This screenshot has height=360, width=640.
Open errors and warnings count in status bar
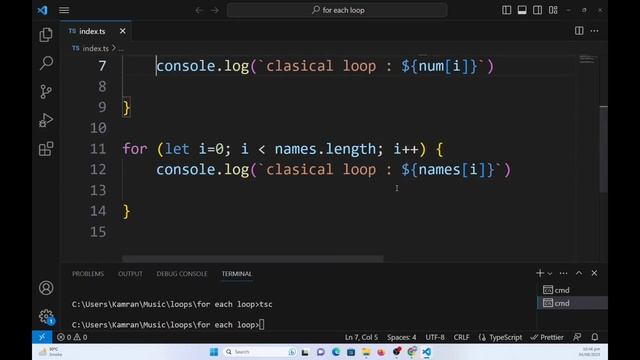72,337
